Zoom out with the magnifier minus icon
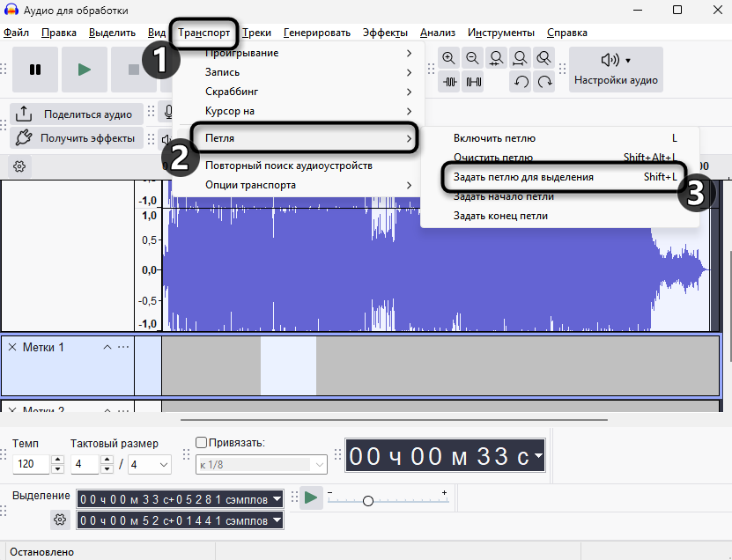This screenshot has height=560, width=732. click(x=472, y=58)
